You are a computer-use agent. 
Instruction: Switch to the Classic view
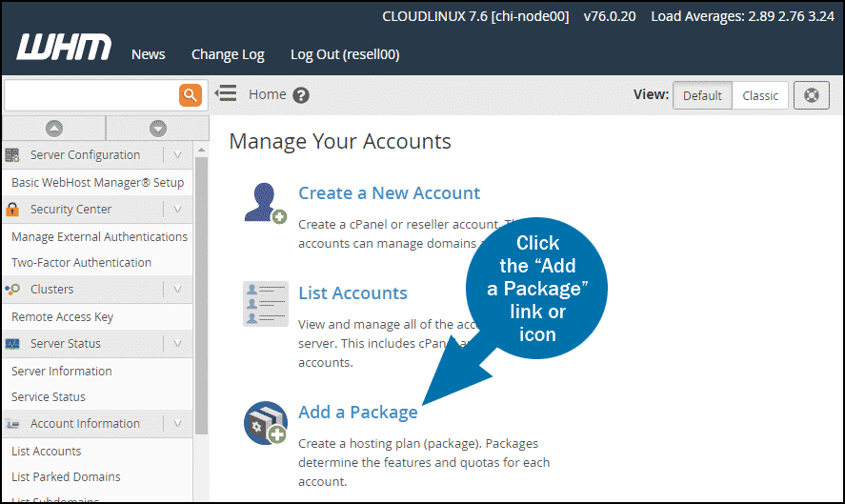point(760,95)
